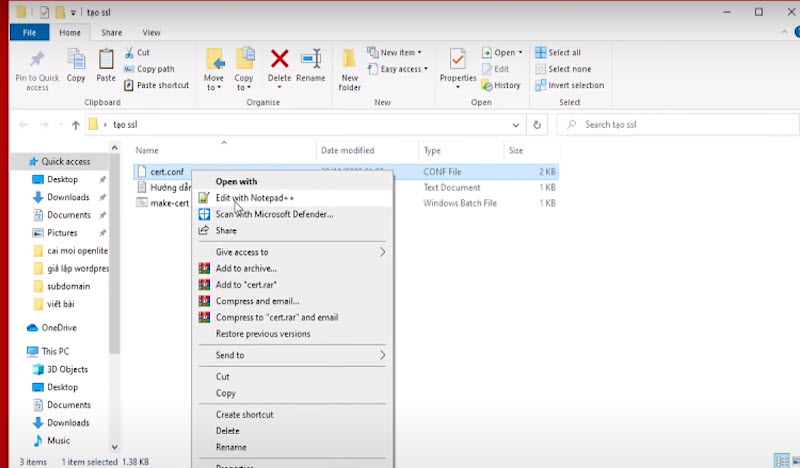Click the Search tạo ssl input field

tap(670, 125)
